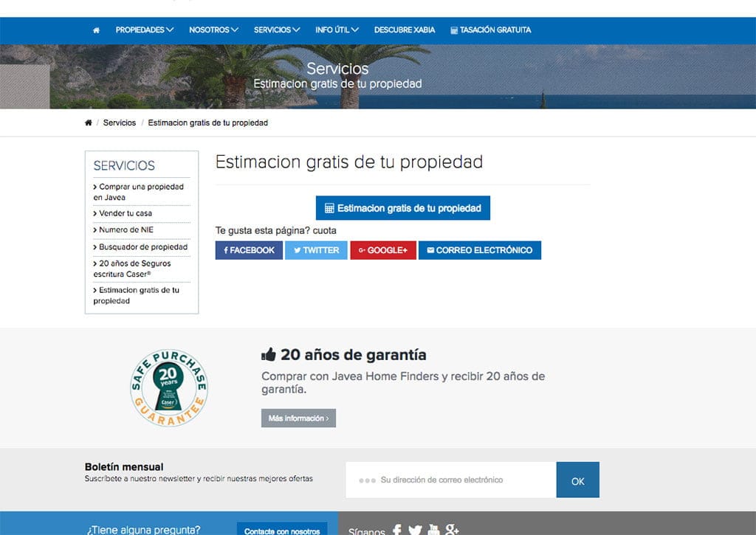
Task: Open the Facebook icon in the Síganos footer
Action: (397, 530)
